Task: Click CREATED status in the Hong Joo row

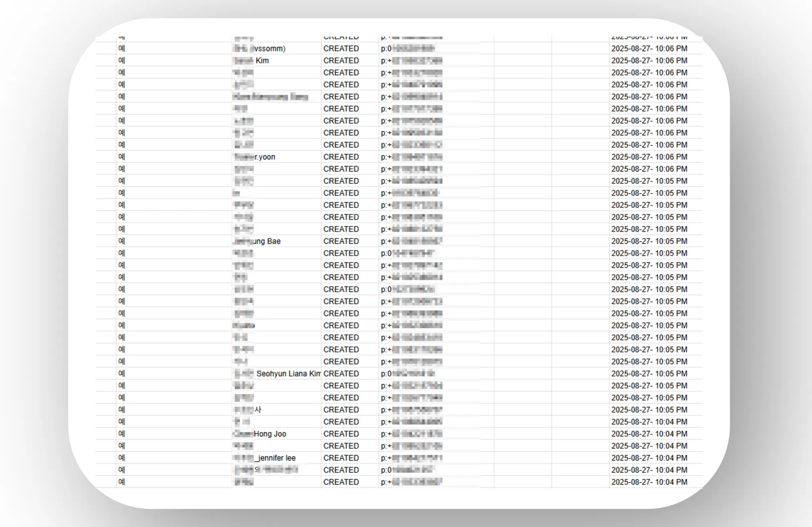Action: coord(341,434)
